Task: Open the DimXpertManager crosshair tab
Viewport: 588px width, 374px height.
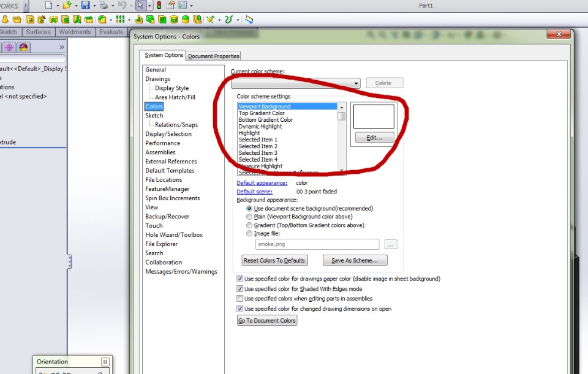Action: 9,48
